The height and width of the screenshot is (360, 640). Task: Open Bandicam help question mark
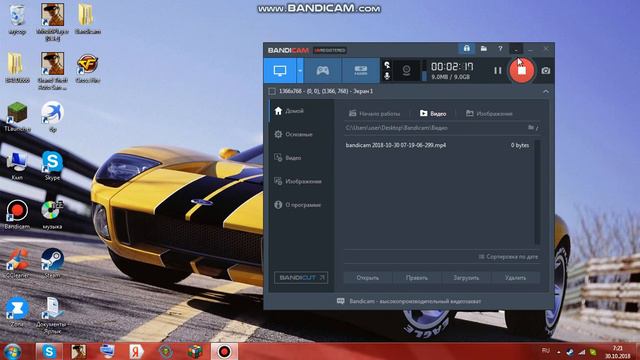click(x=500, y=49)
